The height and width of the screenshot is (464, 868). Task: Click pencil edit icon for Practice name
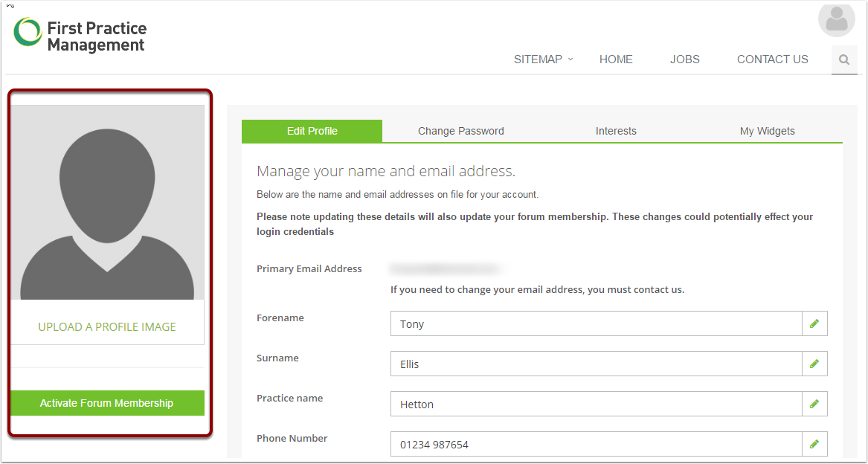coord(814,404)
